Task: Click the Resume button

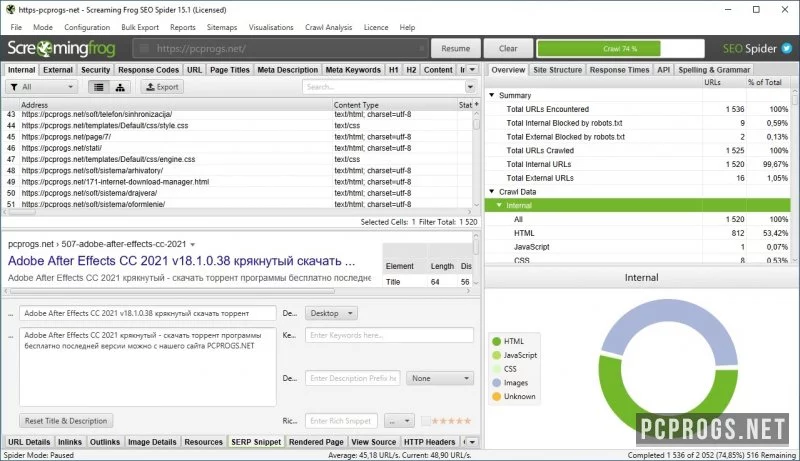Action: (x=456, y=48)
